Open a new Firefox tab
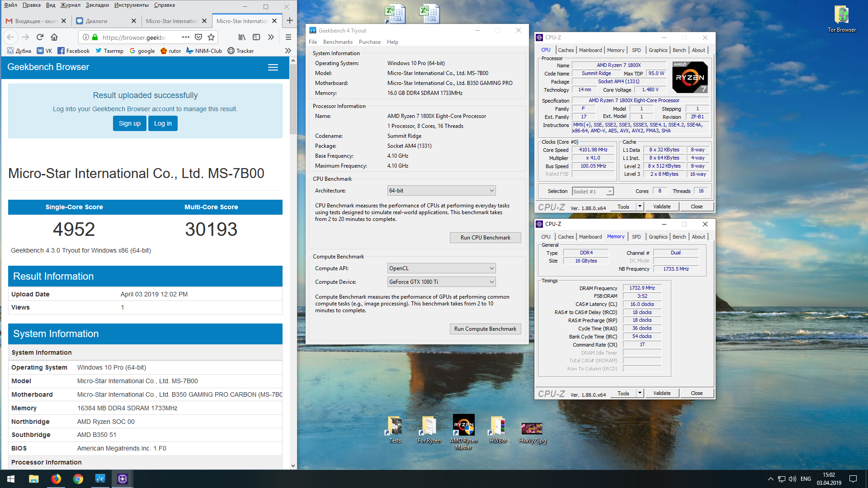The width and height of the screenshot is (868, 488). 290,21
